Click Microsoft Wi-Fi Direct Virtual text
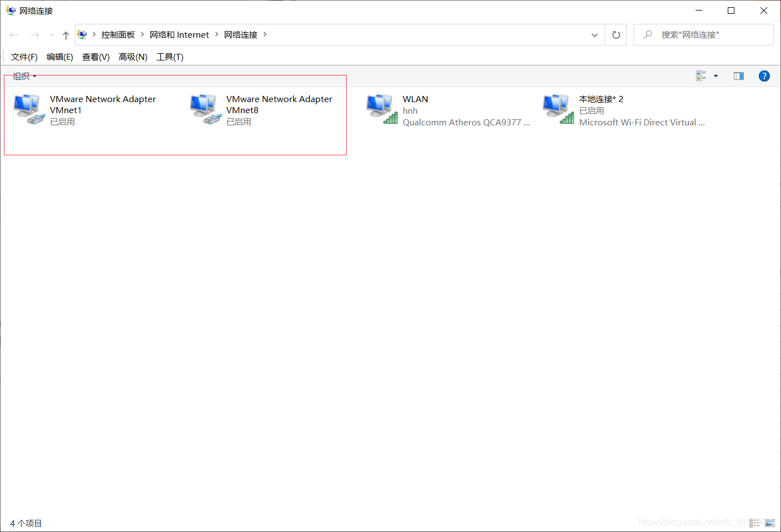This screenshot has width=781, height=532. (642, 123)
